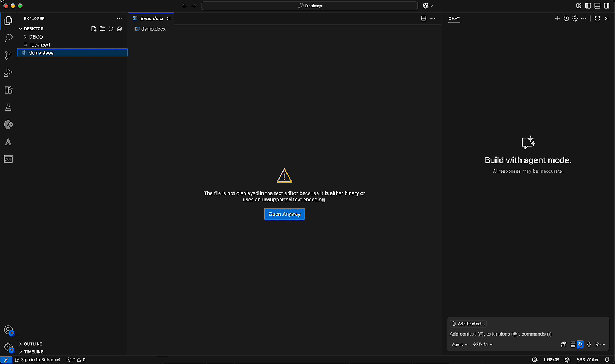The image size is (615, 364).
Task: Open Explorer views and more actions menu
Action: (119, 18)
